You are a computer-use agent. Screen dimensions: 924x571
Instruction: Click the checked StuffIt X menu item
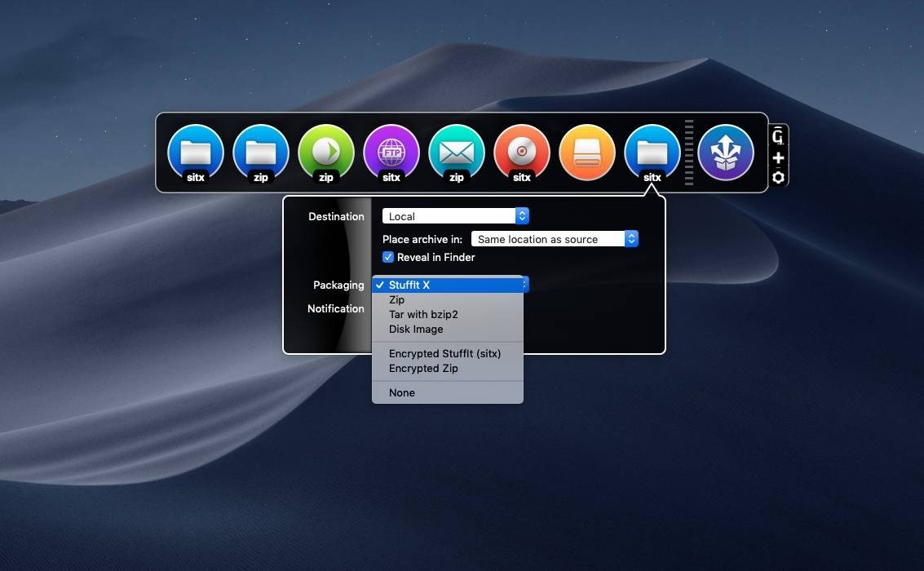409,285
